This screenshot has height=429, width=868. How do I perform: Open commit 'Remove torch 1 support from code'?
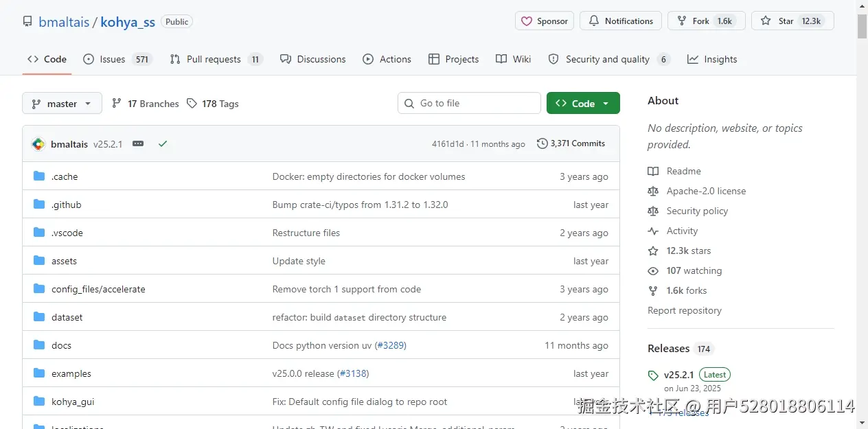pyautogui.click(x=347, y=289)
